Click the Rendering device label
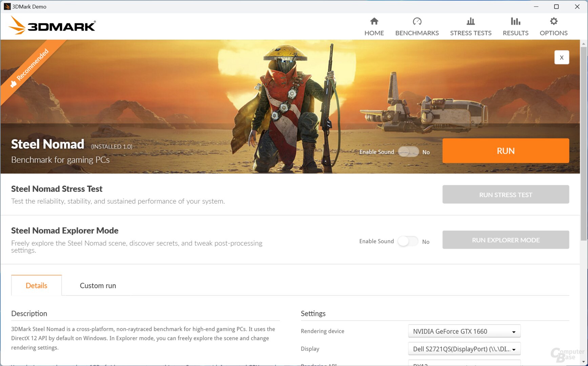Image resolution: width=588 pixels, height=366 pixels. click(x=322, y=331)
